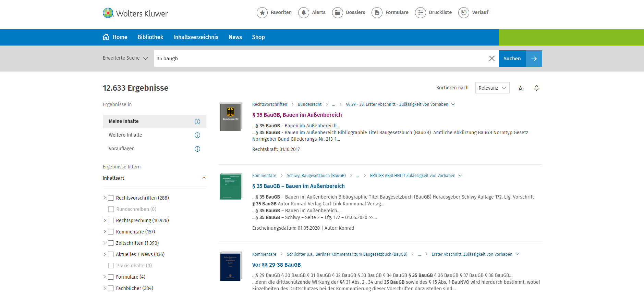The height and width of the screenshot is (292, 644).
Task: Open the Relevanz sort dropdown
Action: click(x=492, y=88)
